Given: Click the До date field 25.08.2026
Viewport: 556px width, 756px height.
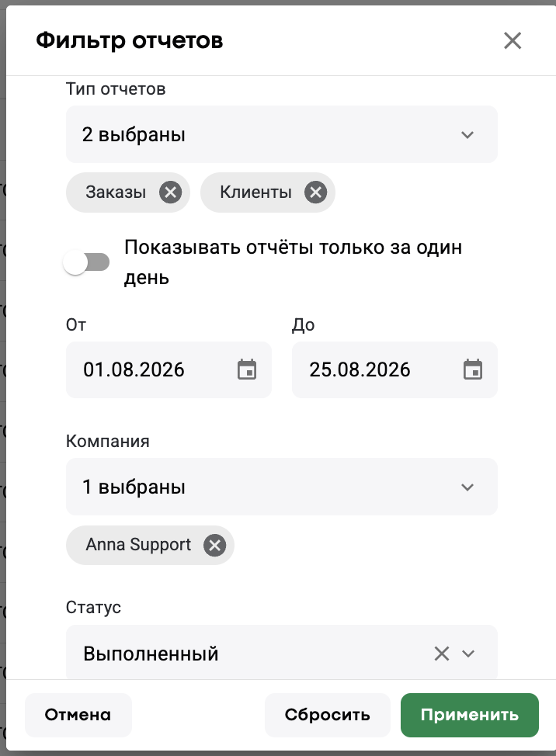Looking at the screenshot, I should click(x=394, y=369).
